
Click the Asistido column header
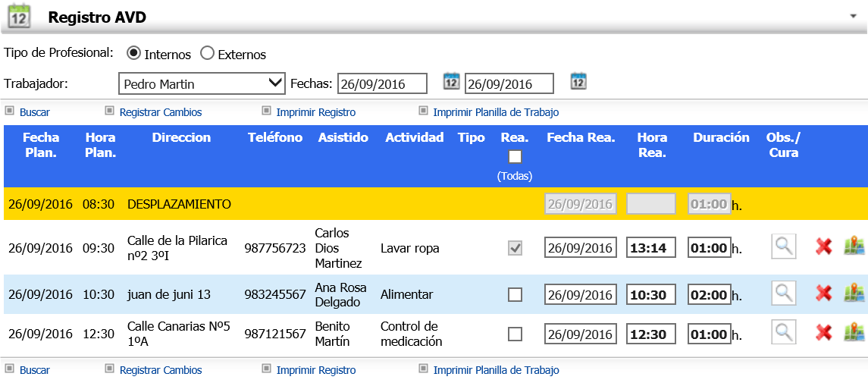[343, 138]
